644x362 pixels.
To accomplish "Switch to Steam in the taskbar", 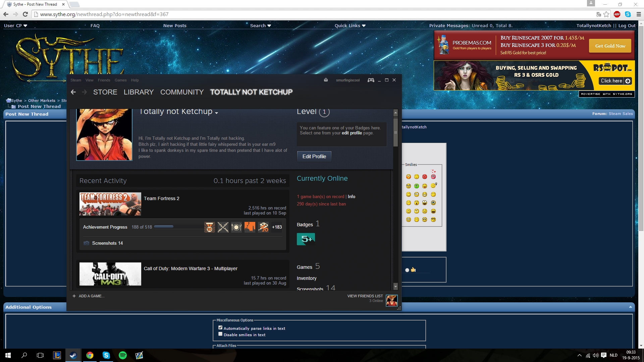I will click(x=73, y=355).
